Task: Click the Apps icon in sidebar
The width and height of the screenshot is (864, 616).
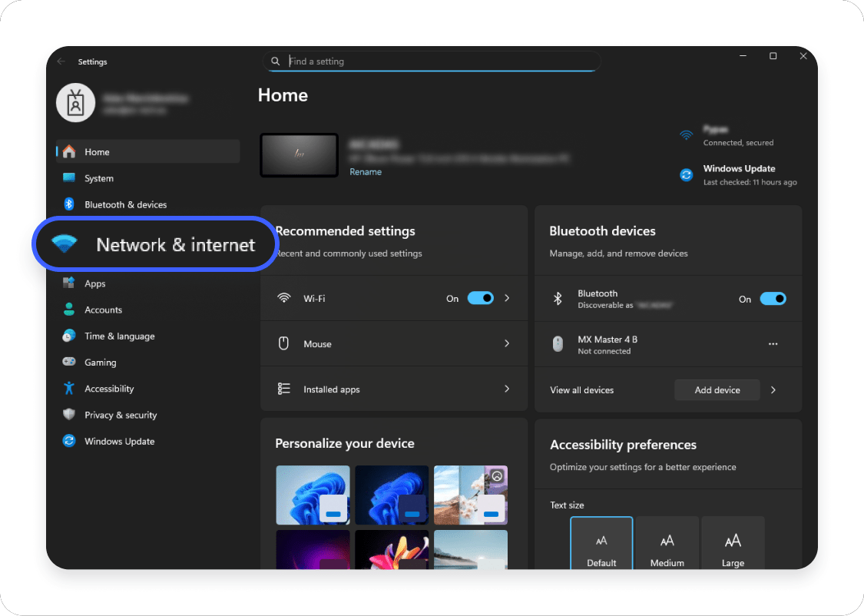Action: [69, 283]
